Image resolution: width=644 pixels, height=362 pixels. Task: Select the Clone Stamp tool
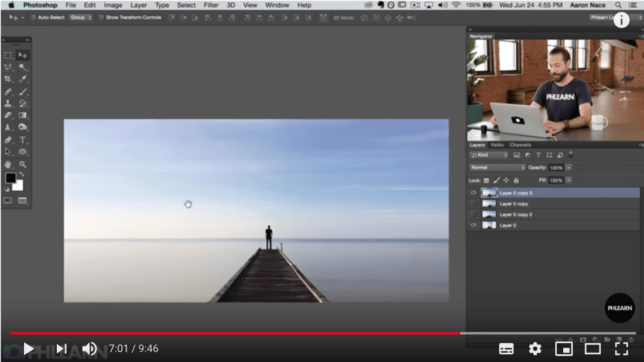point(8,104)
